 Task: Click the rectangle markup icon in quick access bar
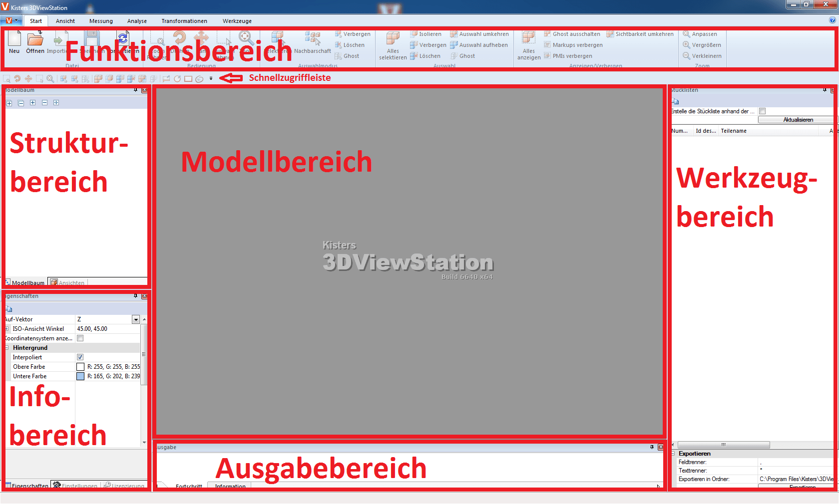[x=188, y=79]
